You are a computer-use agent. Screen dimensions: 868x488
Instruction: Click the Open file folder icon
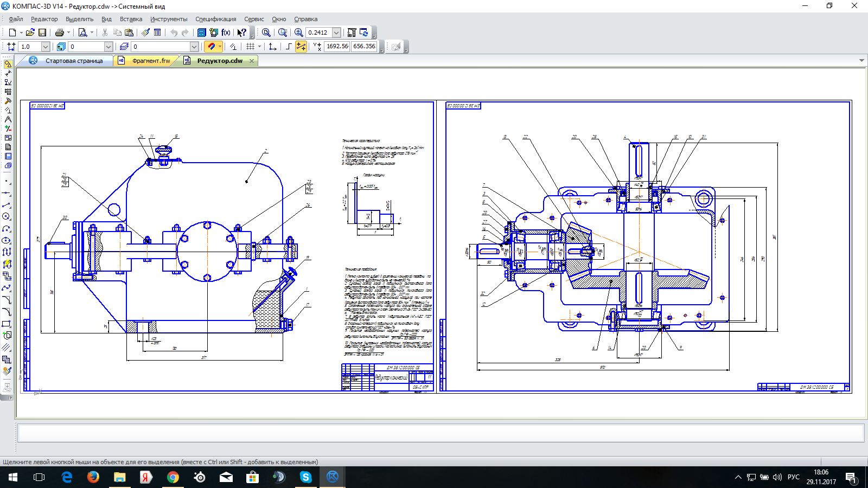pyautogui.click(x=30, y=33)
